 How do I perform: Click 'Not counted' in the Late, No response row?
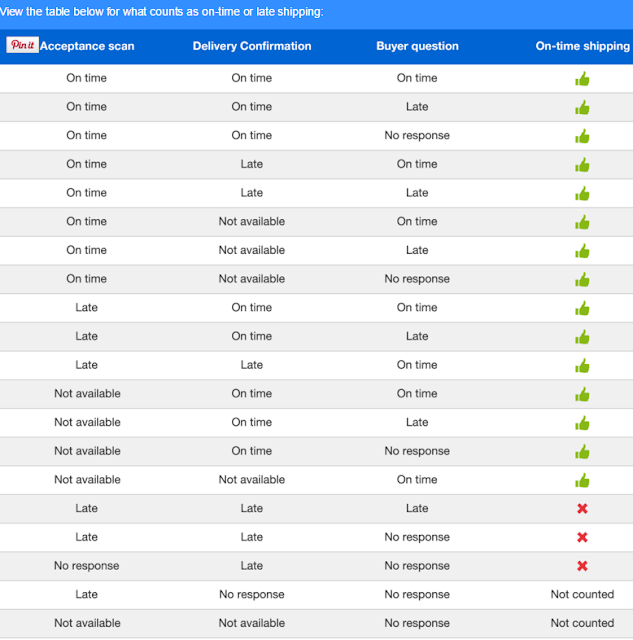click(582, 594)
